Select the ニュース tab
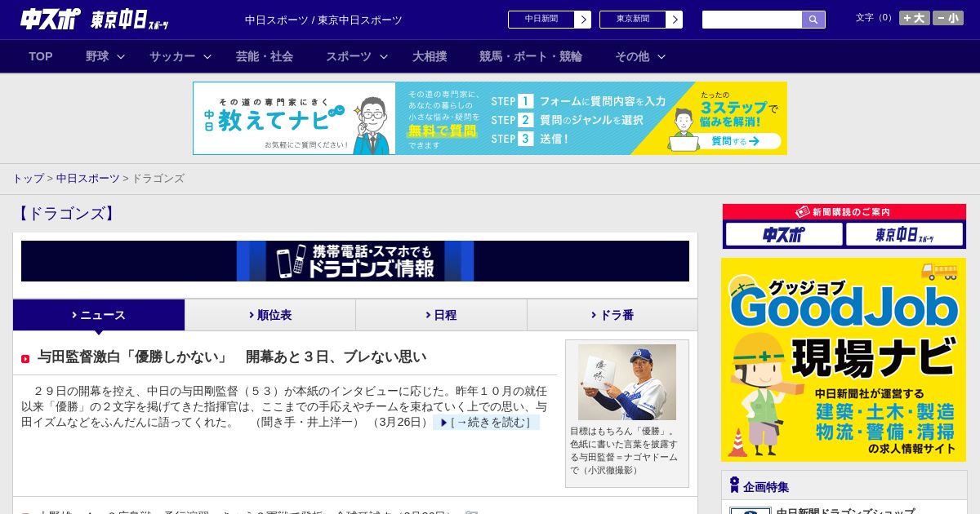 point(99,315)
